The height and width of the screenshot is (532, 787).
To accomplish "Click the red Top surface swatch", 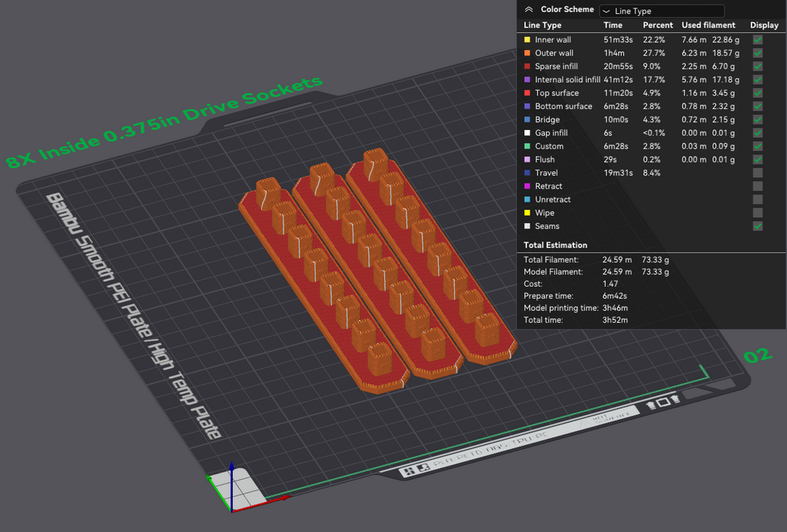I will (x=527, y=93).
